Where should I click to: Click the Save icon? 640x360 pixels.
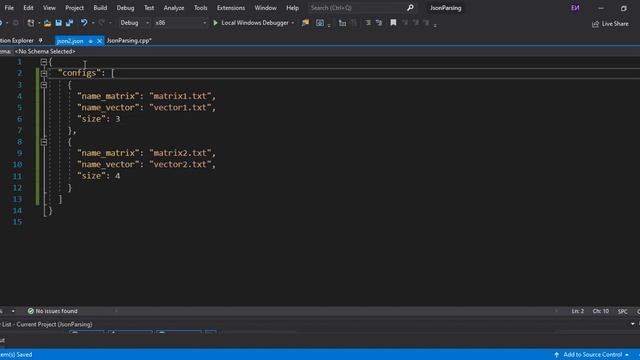(58, 23)
